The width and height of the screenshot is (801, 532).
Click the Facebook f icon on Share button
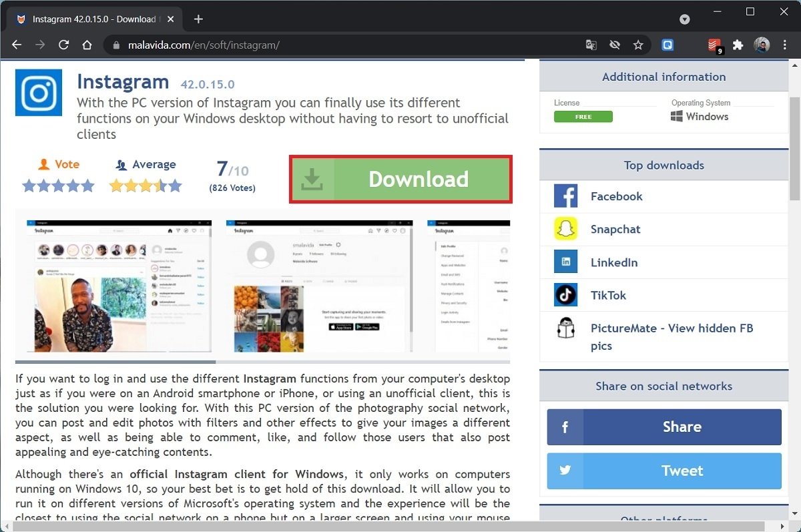(565, 427)
